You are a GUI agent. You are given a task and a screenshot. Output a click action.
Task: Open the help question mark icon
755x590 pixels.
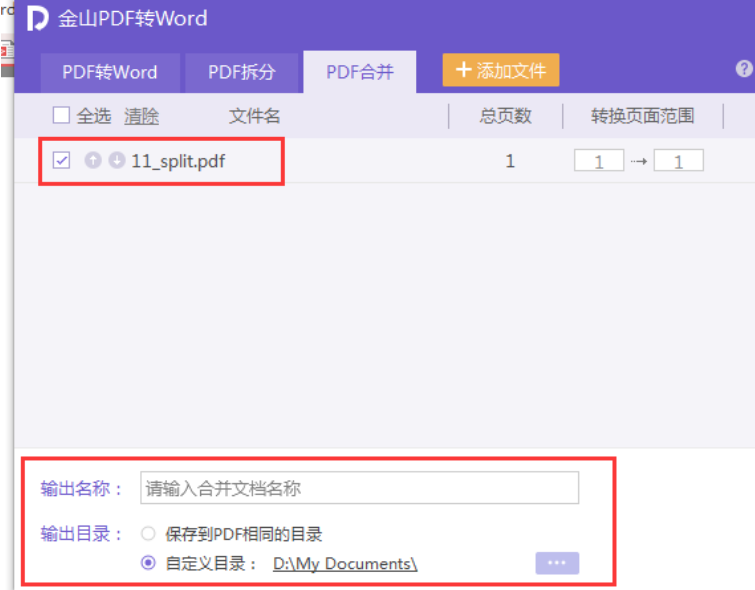coord(744,69)
